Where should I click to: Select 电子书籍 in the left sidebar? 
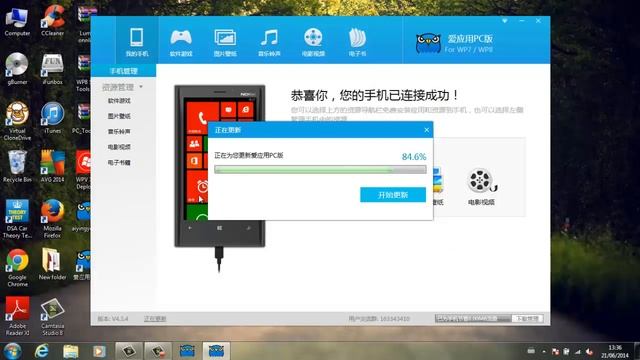119,162
